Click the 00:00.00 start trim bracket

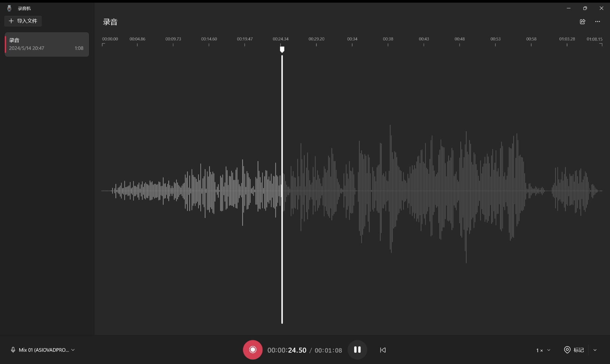[104, 44]
